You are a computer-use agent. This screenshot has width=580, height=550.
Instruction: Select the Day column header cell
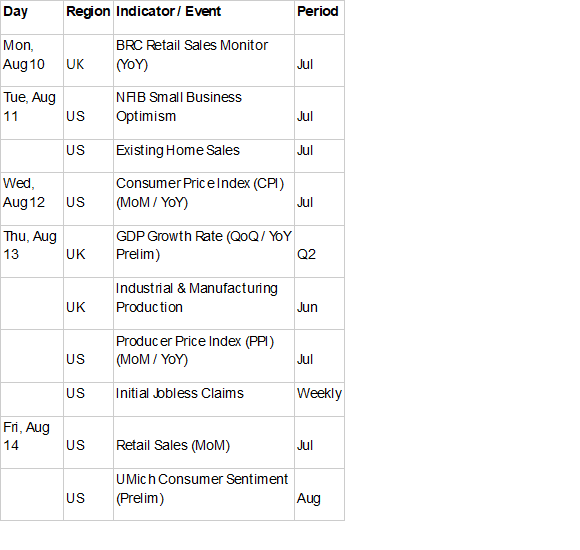[x=32, y=17]
